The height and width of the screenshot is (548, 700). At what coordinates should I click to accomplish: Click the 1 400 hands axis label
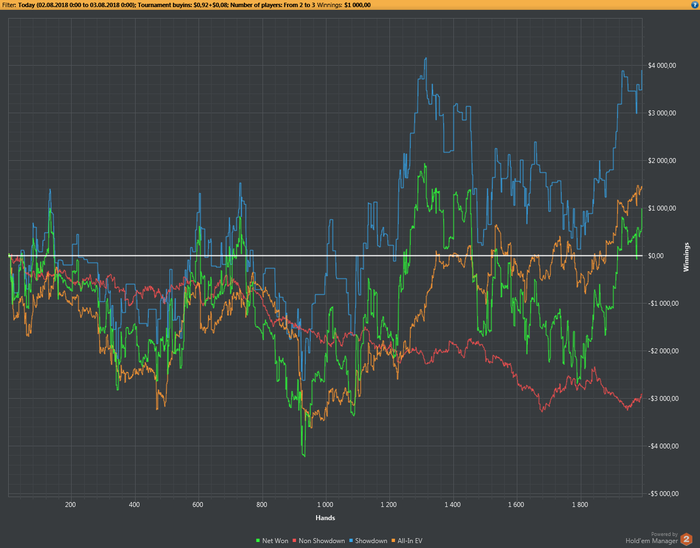(x=453, y=505)
